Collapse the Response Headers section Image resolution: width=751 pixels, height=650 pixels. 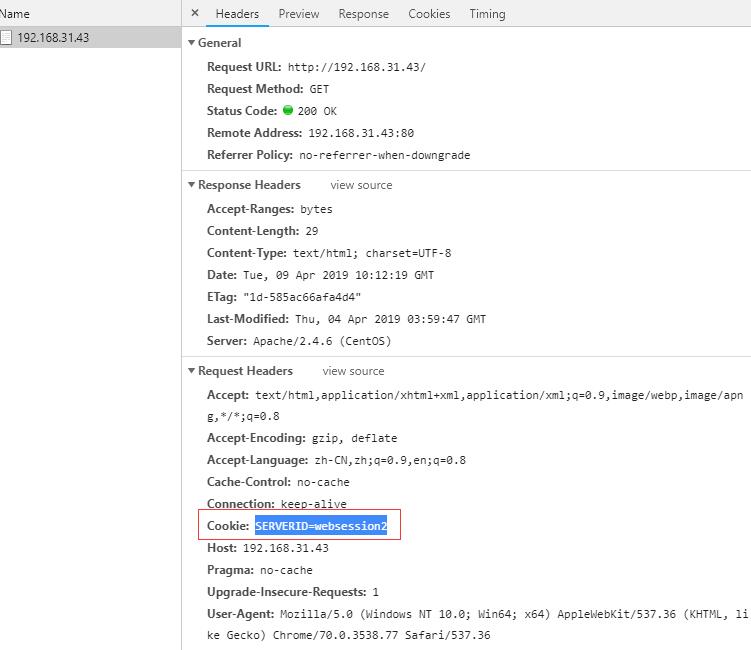click(192, 184)
